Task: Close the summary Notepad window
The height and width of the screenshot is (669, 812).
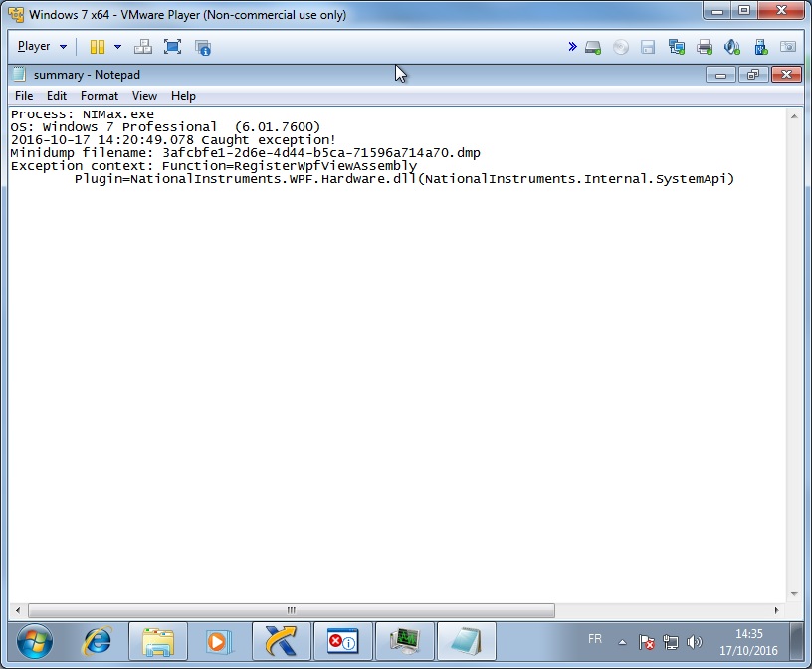Action: 786,75
